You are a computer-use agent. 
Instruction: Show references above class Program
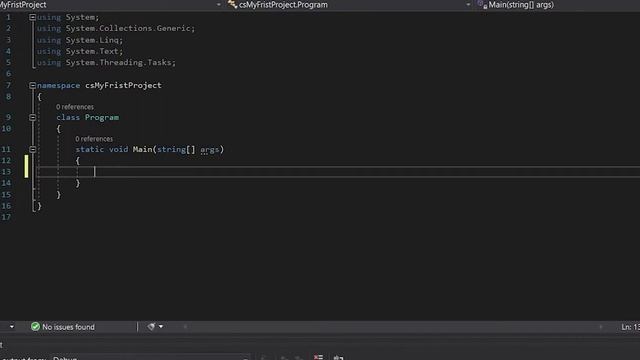pyautogui.click(x=75, y=107)
